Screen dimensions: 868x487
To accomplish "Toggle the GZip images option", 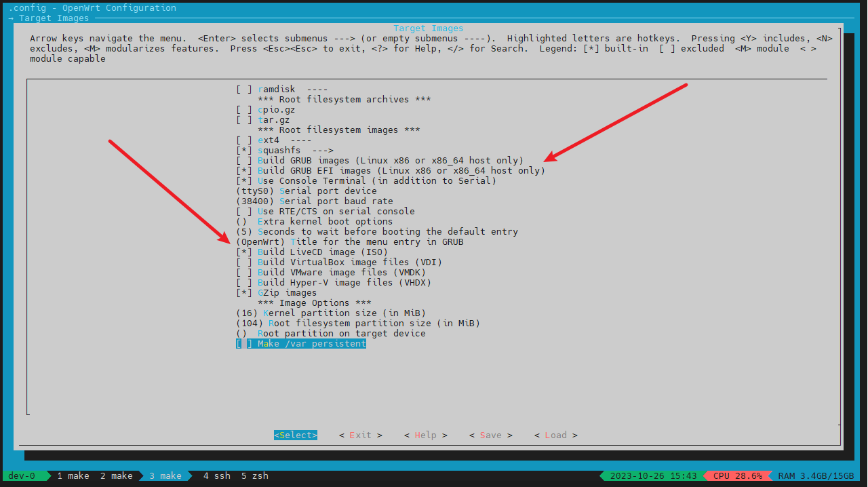I will [x=244, y=293].
